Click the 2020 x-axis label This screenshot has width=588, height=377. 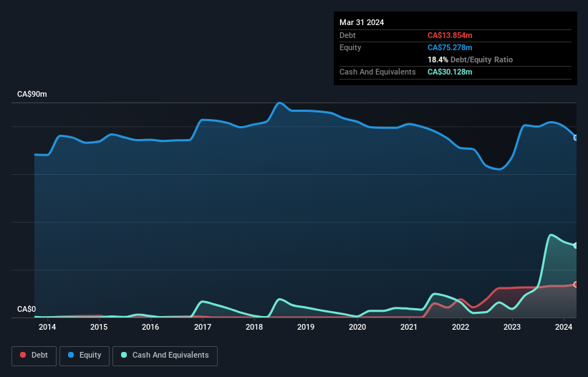tap(357, 327)
